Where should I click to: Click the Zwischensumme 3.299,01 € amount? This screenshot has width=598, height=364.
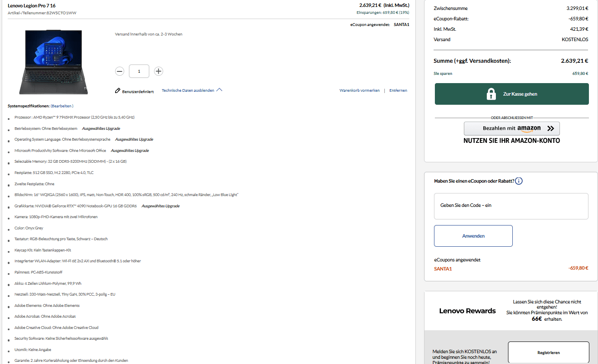577,8
